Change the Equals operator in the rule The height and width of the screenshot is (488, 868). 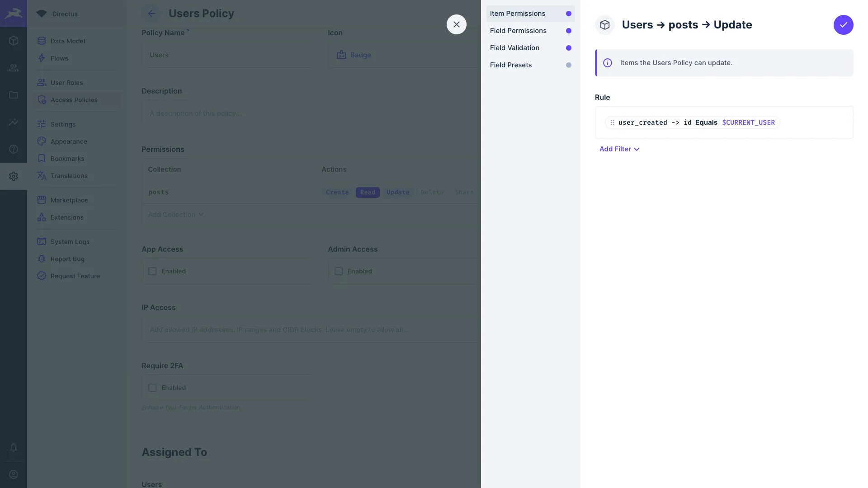tap(707, 122)
